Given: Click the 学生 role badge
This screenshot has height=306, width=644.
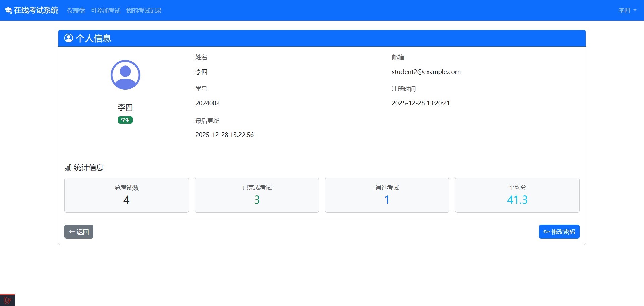Looking at the screenshot, I should tap(125, 120).
